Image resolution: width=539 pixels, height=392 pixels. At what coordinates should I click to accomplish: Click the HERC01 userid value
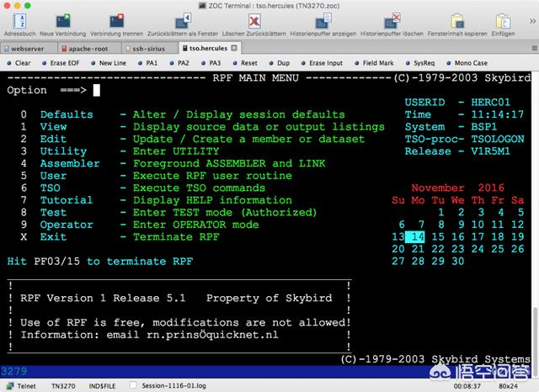coord(490,103)
